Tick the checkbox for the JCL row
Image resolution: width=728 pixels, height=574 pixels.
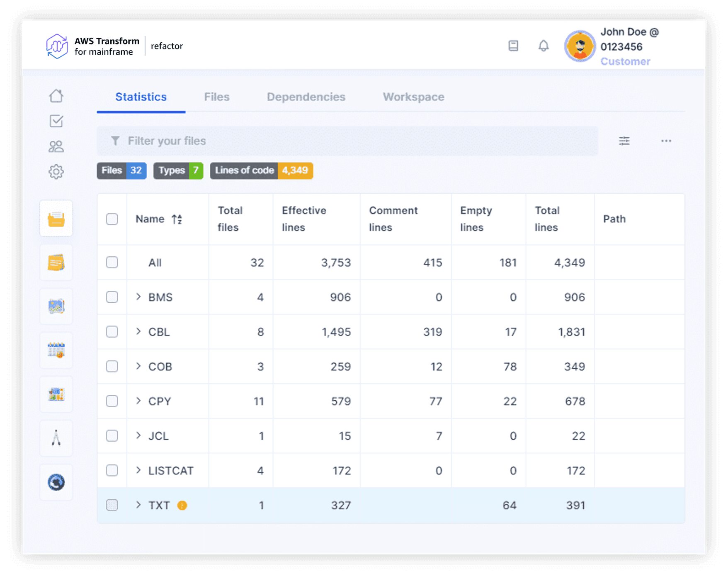click(x=112, y=436)
